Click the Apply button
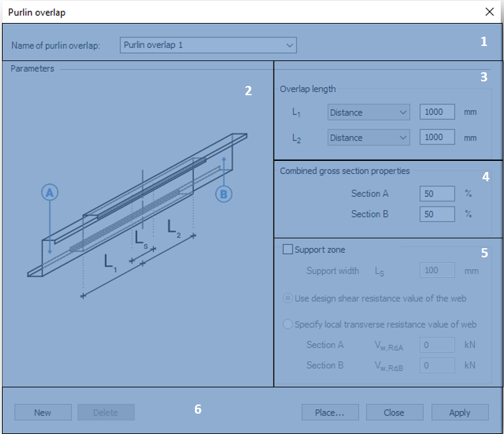 460,412
